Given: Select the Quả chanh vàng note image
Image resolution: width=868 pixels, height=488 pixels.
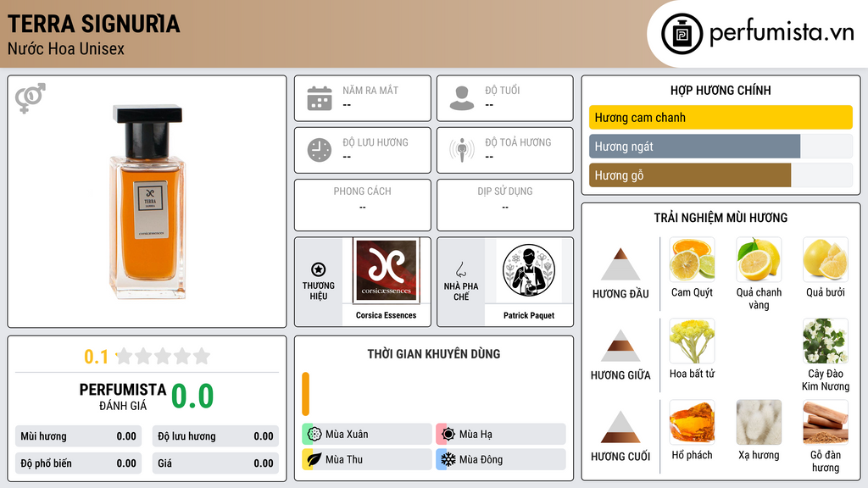Looking at the screenshot, I should [x=759, y=260].
